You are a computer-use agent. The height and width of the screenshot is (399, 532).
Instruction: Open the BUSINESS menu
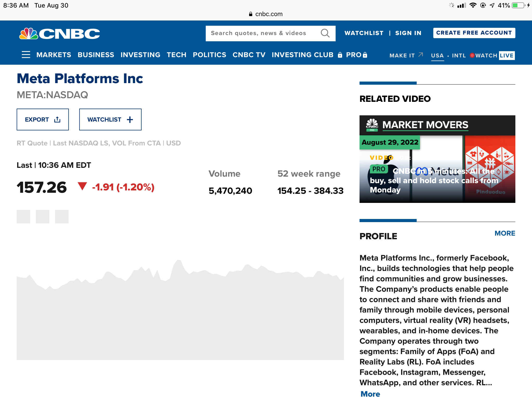pyautogui.click(x=96, y=55)
